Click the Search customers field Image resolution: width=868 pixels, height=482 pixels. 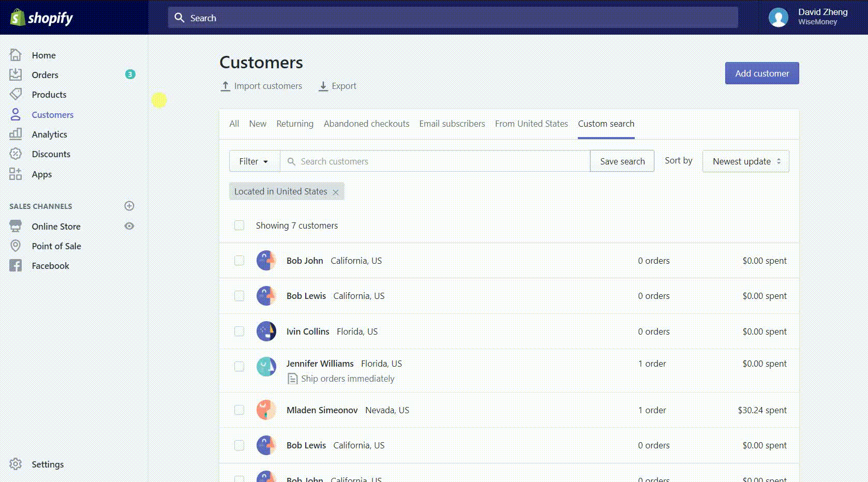coord(435,161)
